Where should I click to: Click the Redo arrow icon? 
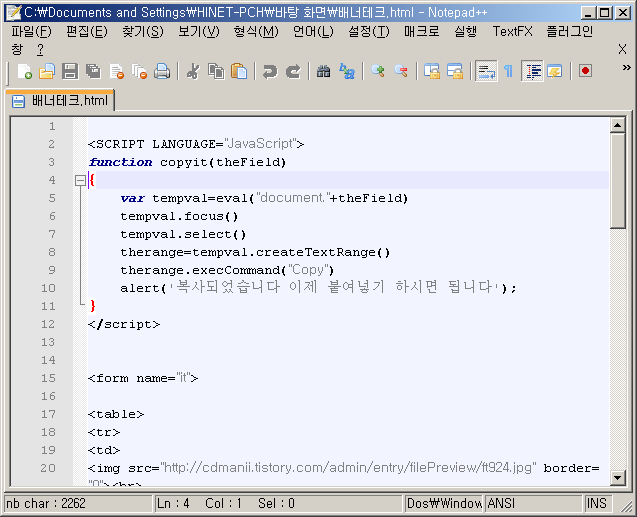point(293,71)
